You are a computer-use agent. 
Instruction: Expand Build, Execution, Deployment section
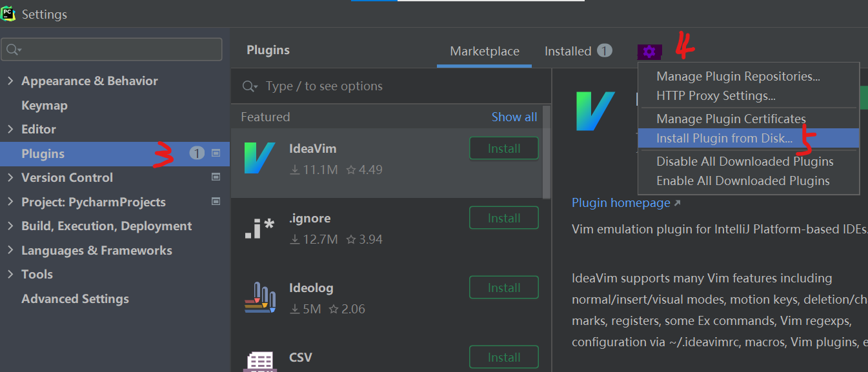pos(10,226)
